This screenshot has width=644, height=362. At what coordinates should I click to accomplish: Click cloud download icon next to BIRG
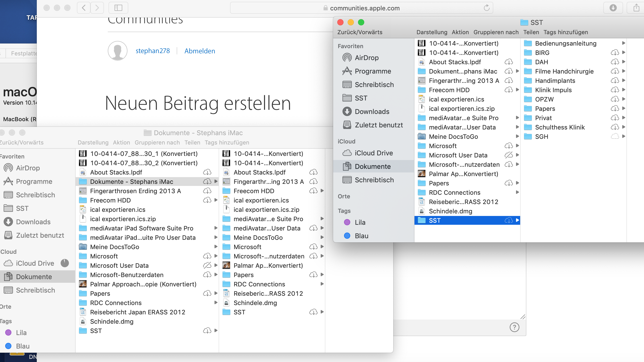[x=615, y=53]
